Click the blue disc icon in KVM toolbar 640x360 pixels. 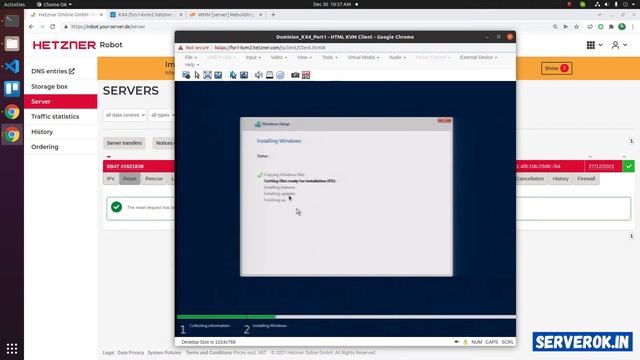coord(280,75)
